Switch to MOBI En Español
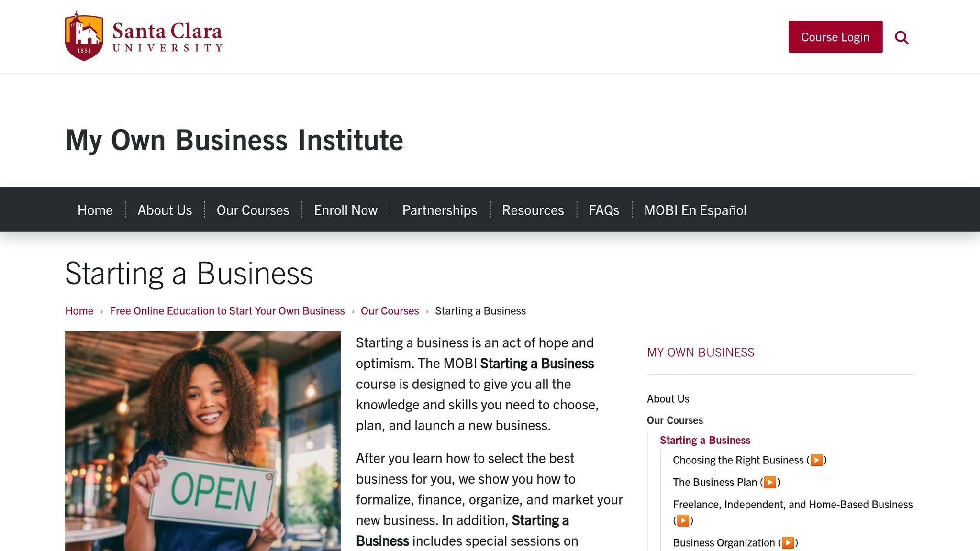Viewport: 980px width, 551px height. pos(695,210)
